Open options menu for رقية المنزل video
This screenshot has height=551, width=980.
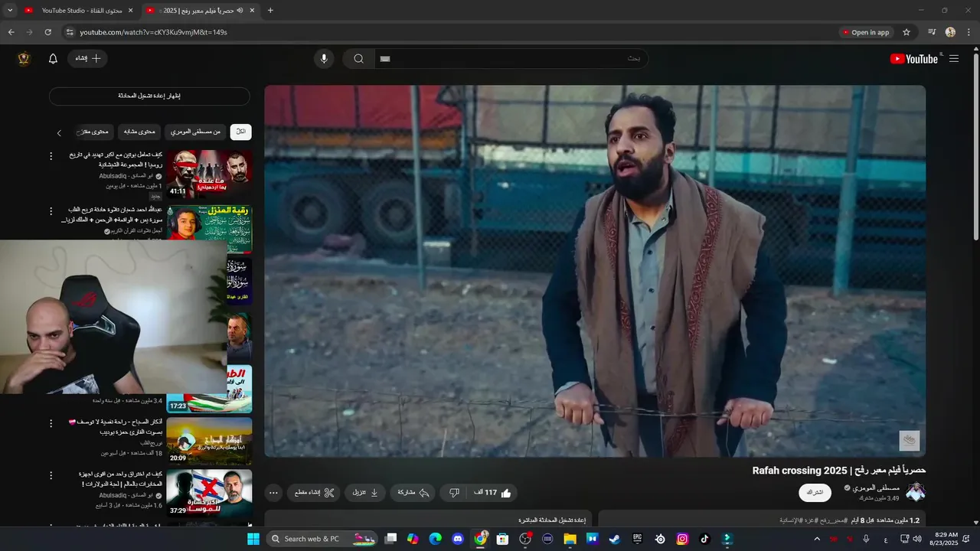[51, 211]
